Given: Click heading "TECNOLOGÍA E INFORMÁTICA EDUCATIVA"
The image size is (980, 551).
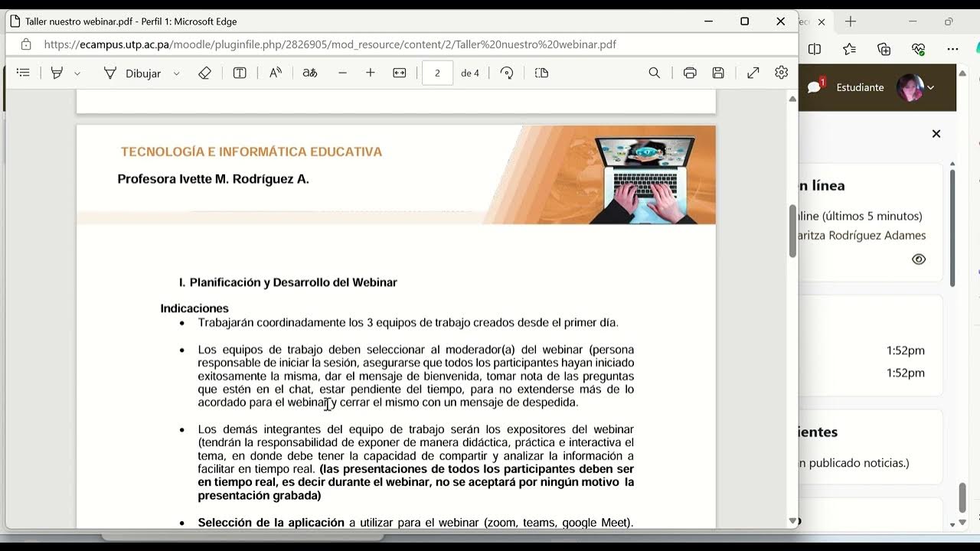Looking at the screenshot, I should [x=251, y=152].
